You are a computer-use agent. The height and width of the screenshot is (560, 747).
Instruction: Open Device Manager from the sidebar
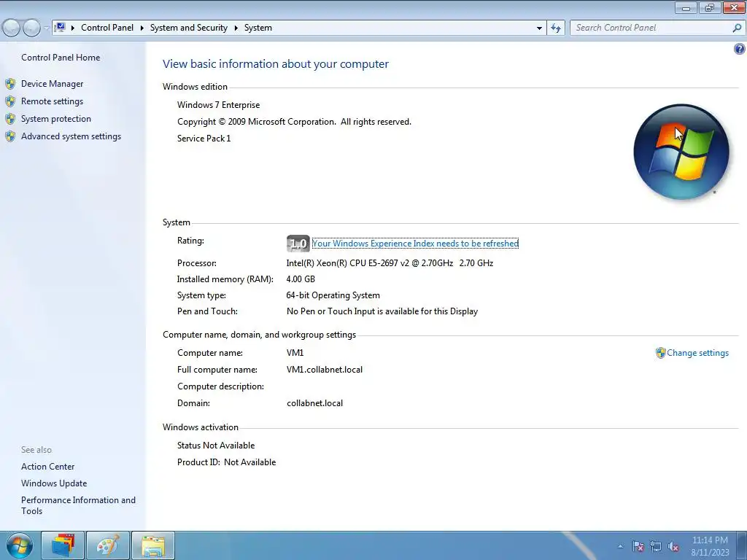tap(52, 84)
